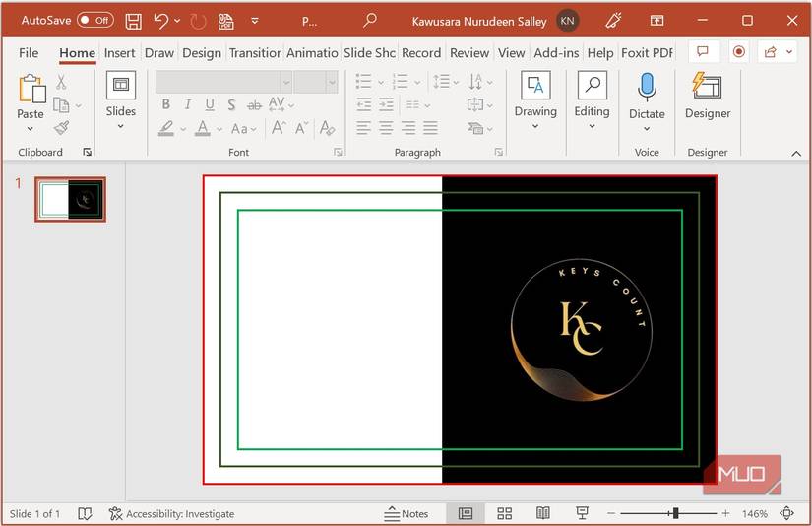Switch to the Slide Show tab
Image resolution: width=812 pixels, height=526 pixels.
click(369, 53)
